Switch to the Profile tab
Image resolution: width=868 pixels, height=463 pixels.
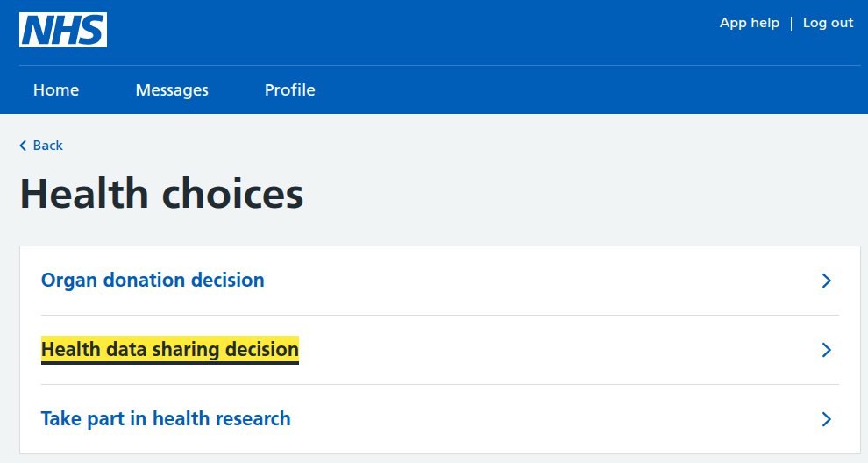(289, 89)
